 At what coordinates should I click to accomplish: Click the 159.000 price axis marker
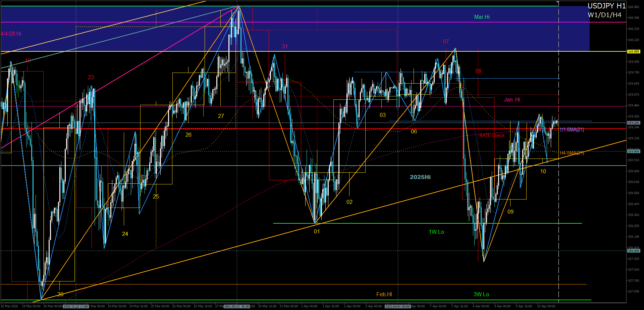(x=634, y=151)
